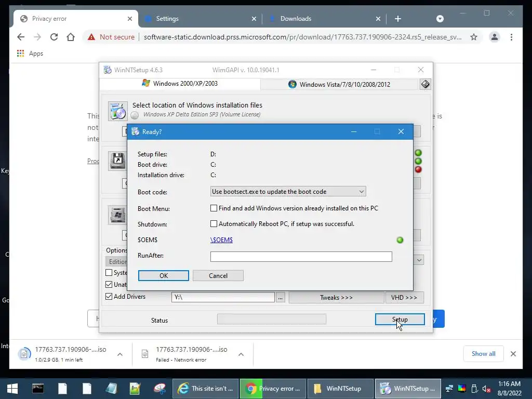Open the Chrome home page
Viewport: 532px width, 399px height.
(x=71, y=37)
